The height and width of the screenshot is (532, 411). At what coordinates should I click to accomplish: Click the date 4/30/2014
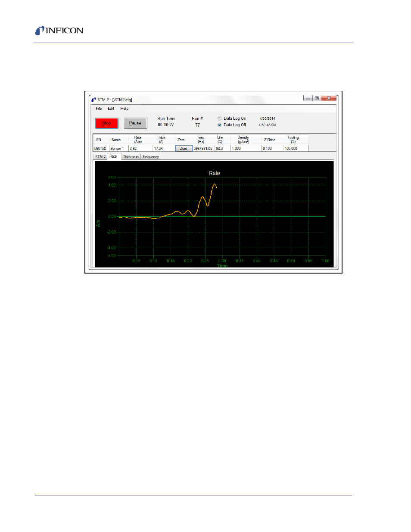tap(268, 118)
